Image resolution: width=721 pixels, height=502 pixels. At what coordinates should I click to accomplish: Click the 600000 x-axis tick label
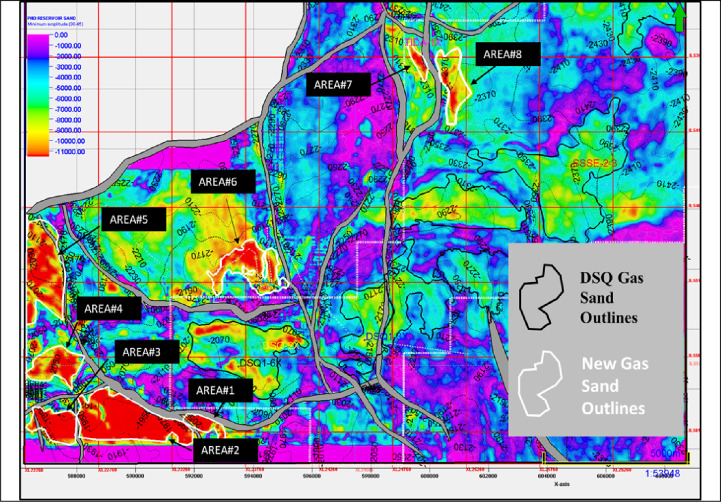click(x=429, y=476)
